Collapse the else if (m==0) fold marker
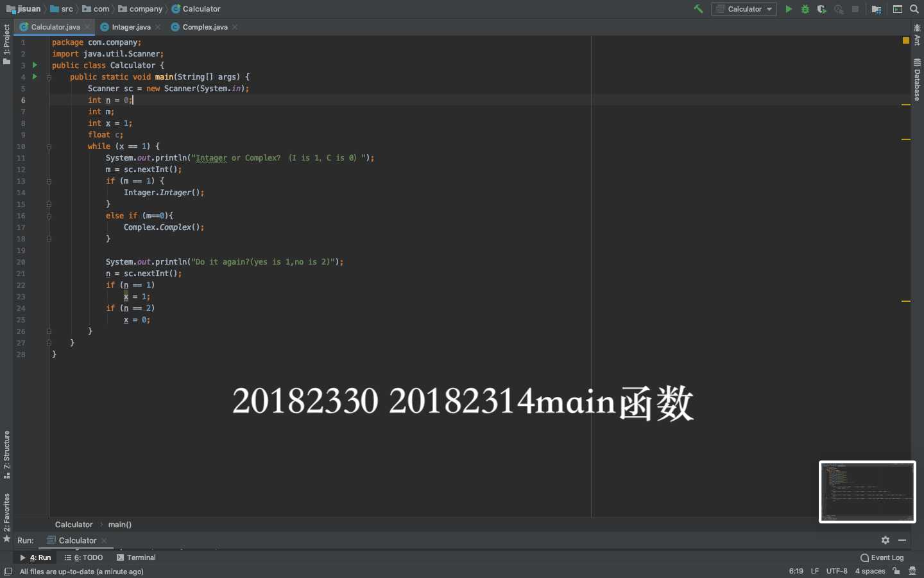Screen dimensions: 924x578 point(49,216)
